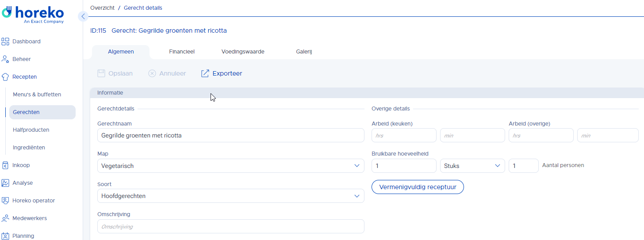This screenshot has width=644, height=240.
Task: Open the Galerij tab
Action: click(304, 52)
